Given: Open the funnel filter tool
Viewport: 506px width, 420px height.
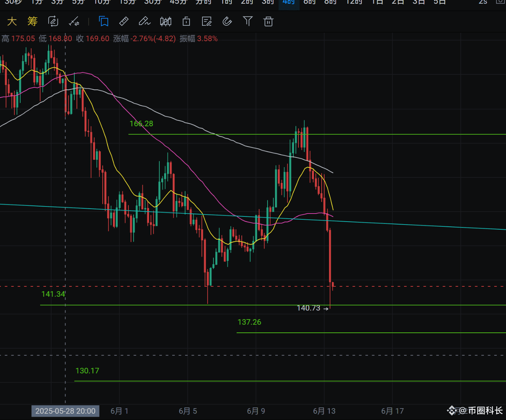Looking at the screenshot, I should [x=248, y=21].
